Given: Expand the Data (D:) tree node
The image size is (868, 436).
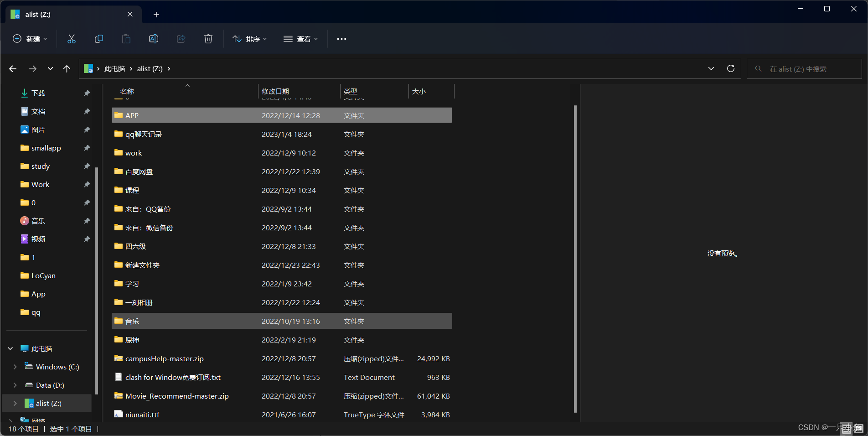Looking at the screenshot, I should click(15, 385).
